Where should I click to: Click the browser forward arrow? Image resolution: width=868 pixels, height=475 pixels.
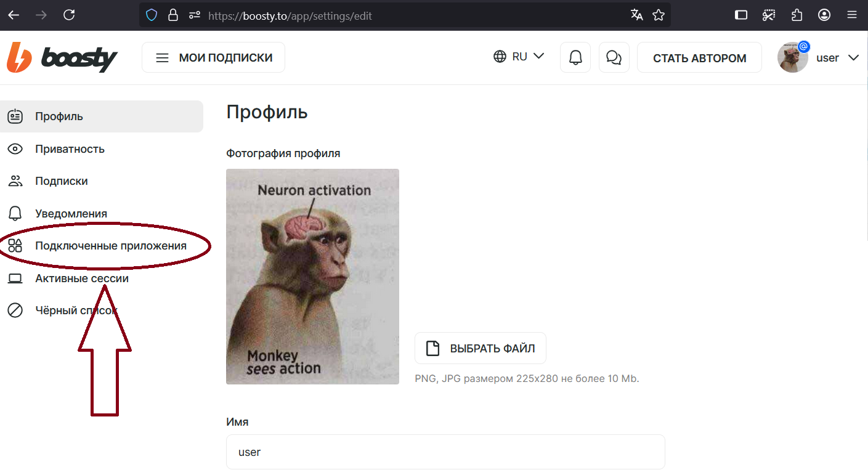42,15
